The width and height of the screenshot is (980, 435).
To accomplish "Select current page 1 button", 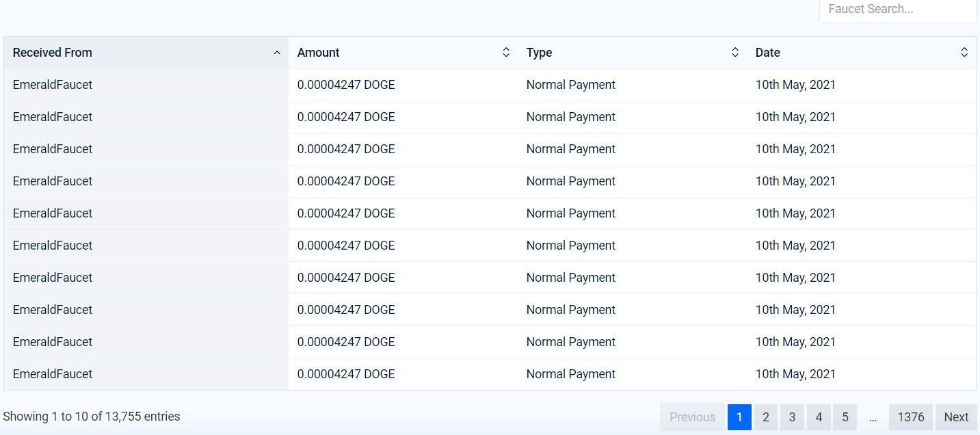I will pos(739,417).
